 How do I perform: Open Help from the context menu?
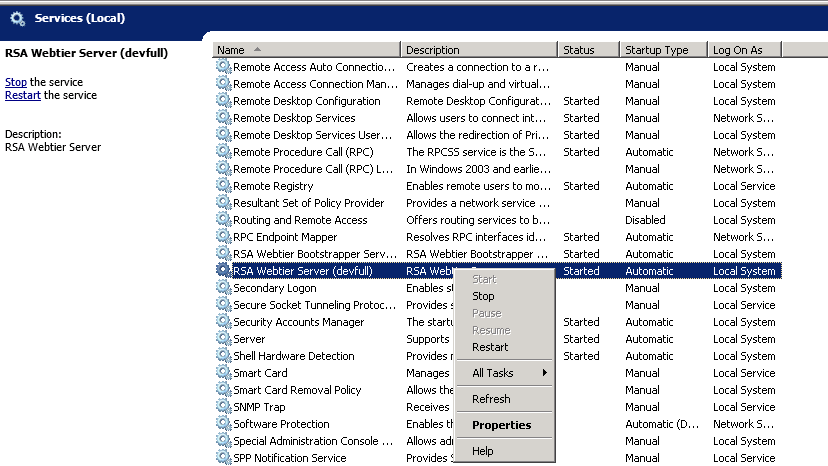[x=483, y=451]
